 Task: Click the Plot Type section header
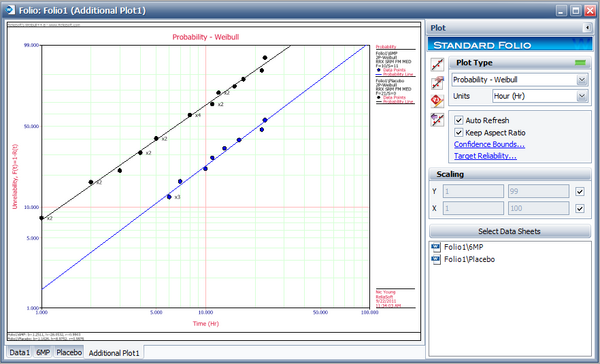520,63
